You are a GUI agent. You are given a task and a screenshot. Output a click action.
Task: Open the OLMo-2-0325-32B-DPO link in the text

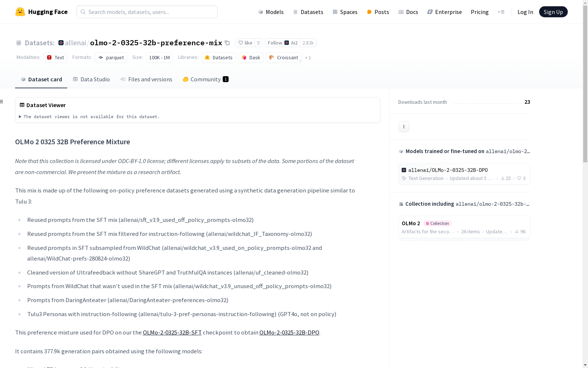point(289,332)
